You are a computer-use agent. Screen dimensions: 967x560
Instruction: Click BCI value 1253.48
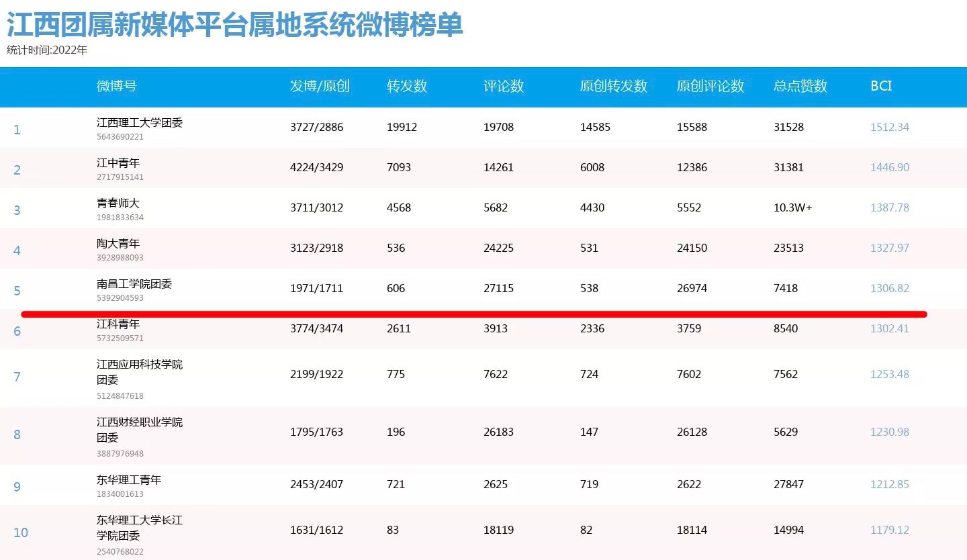tap(890, 374)
